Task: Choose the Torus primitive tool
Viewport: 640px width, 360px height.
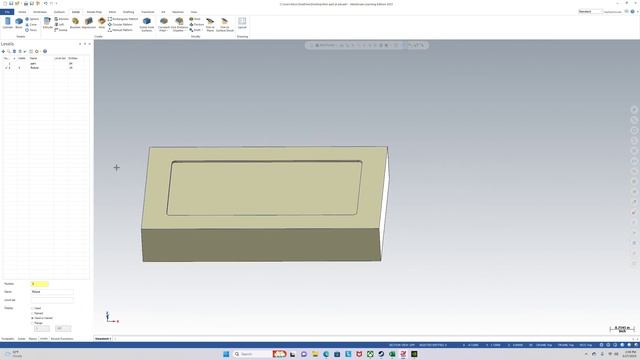Action: (x=31, y=30)
